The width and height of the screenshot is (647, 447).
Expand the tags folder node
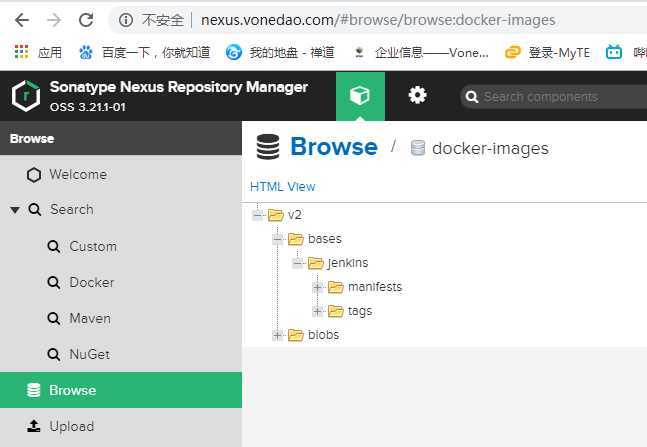pyautogui.click(x=317, y=311)
